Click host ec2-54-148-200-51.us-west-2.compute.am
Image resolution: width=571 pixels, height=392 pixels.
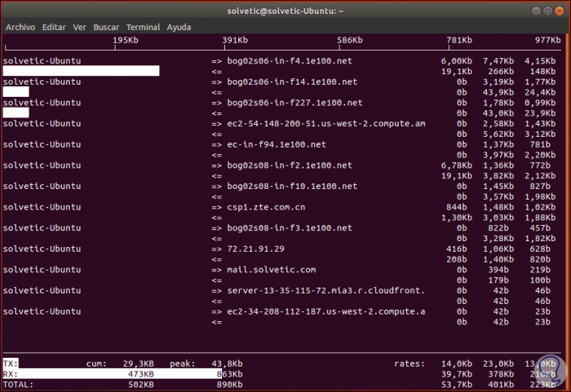coord(326,123)
